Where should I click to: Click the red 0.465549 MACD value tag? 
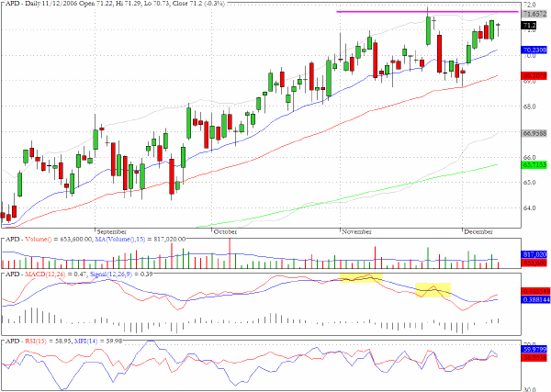pyautogui.click(x=534, y=292)
